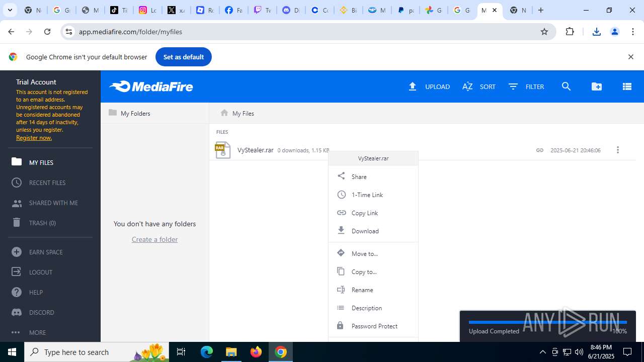Choose Download from context menu

pyautogui.click(x=373, y=231)
